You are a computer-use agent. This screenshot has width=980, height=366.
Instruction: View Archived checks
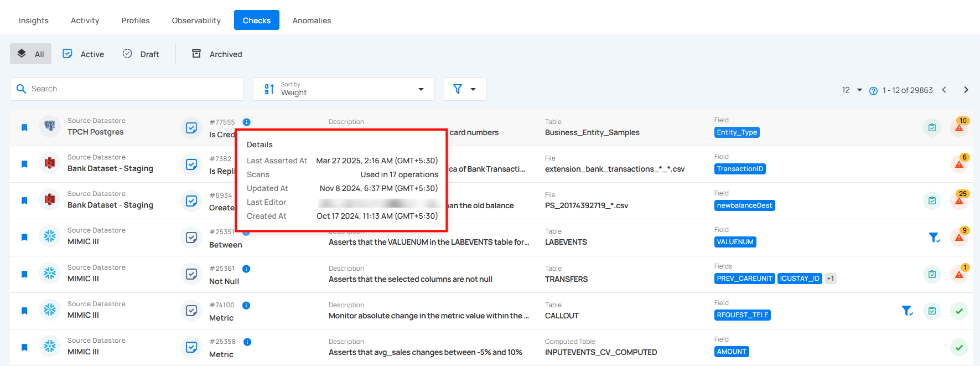[217, 54]
